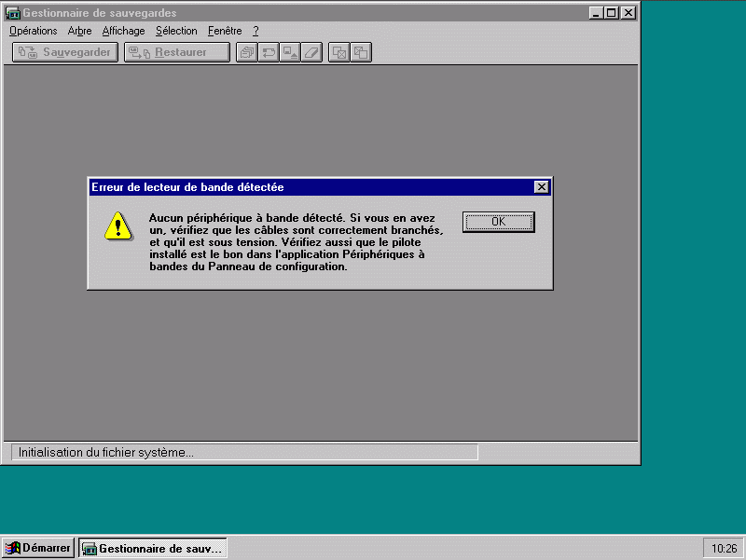Click the Catalog toolbar icon
746x560 pixels.
click(x=247, y=52)
